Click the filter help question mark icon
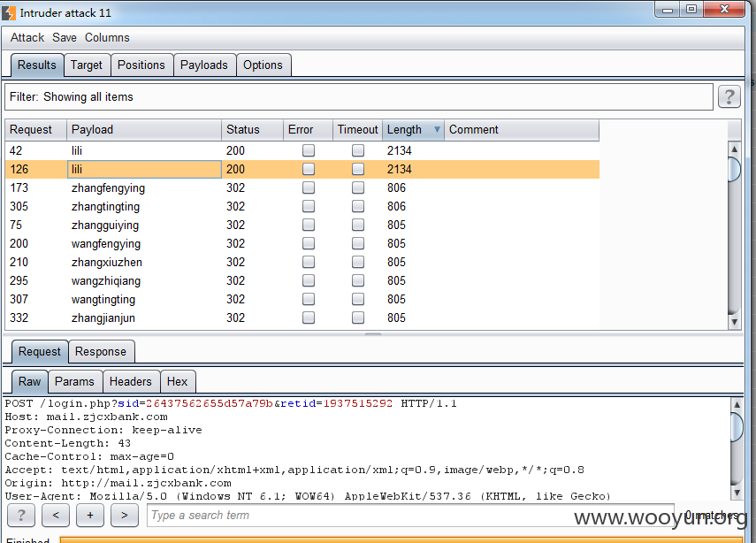The width and height of the screenshot is (756, 543). coord(729,97)
